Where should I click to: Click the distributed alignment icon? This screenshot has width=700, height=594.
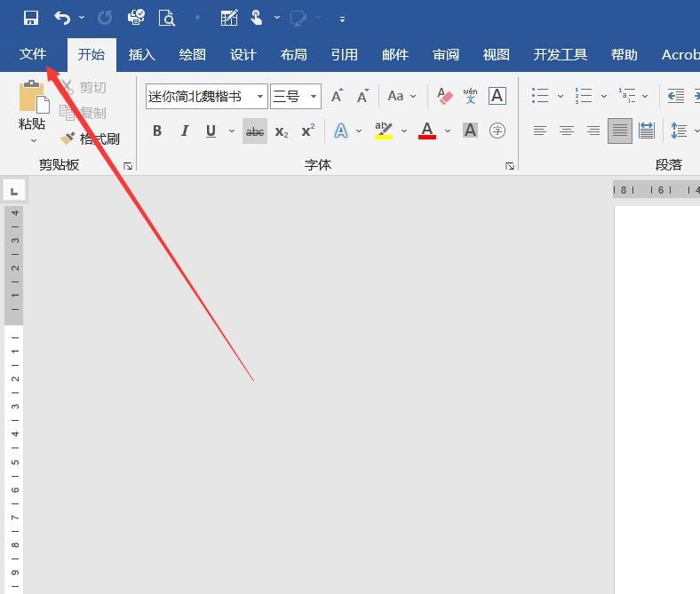click(647, 131)
